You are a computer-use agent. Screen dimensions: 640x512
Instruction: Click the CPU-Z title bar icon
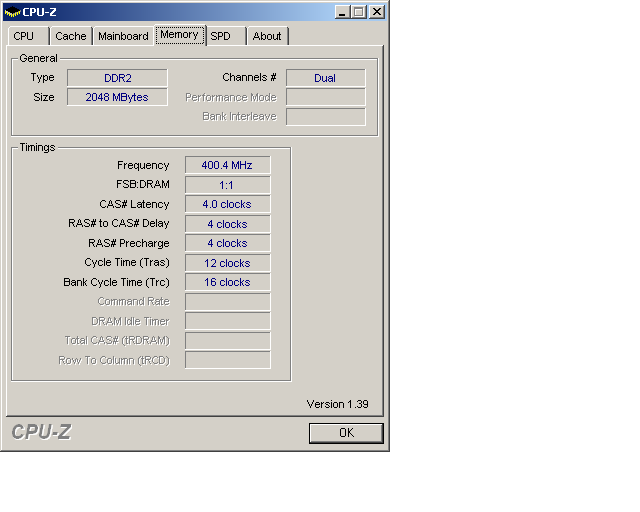(12, 12)
